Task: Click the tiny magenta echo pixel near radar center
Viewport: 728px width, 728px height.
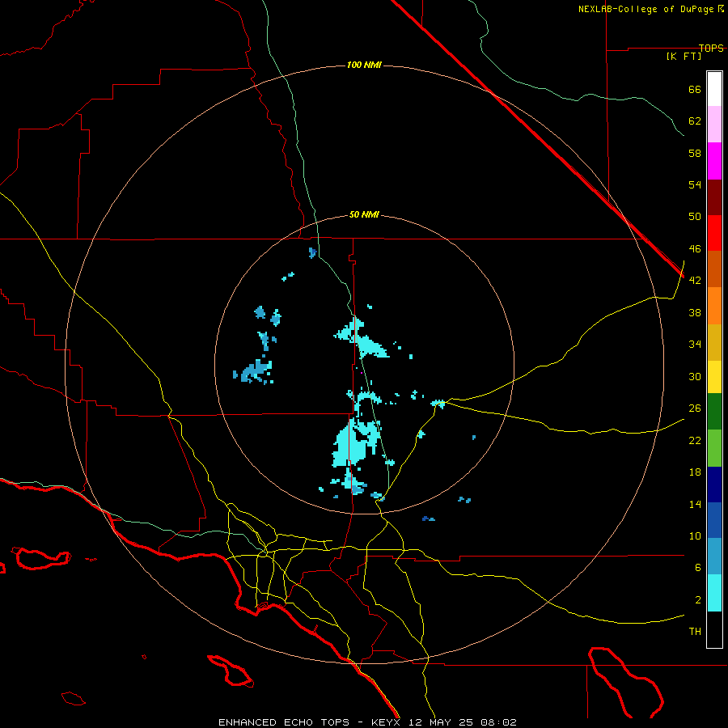Action: (x=362, y=373)
